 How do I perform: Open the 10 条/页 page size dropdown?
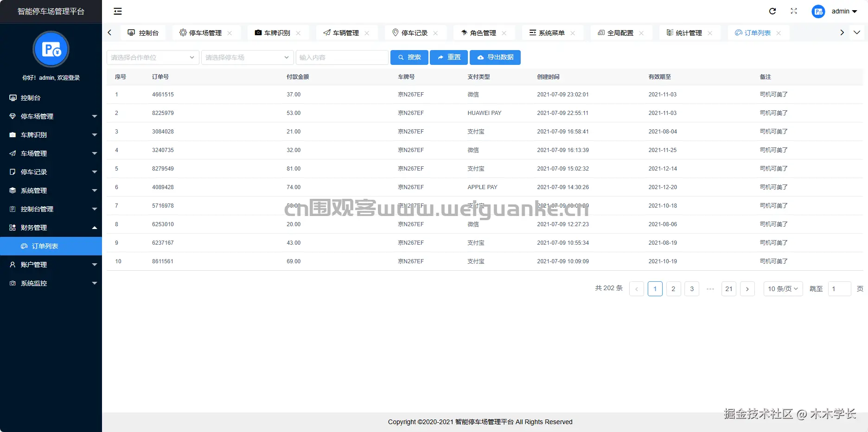pyautogui.click(x=783, y=289)
